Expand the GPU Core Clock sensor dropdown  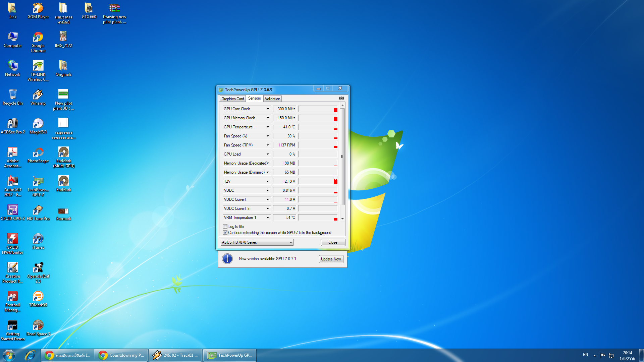pos(268,109)
